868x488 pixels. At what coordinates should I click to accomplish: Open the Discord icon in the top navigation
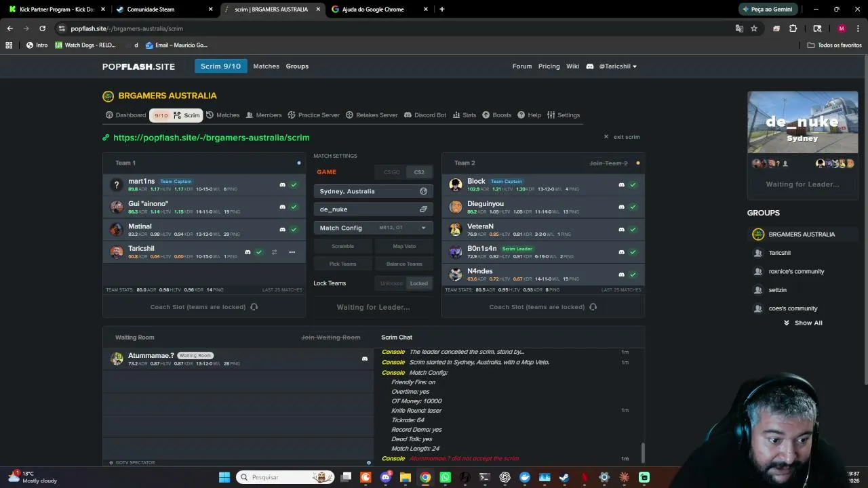[x=590, y=66]
